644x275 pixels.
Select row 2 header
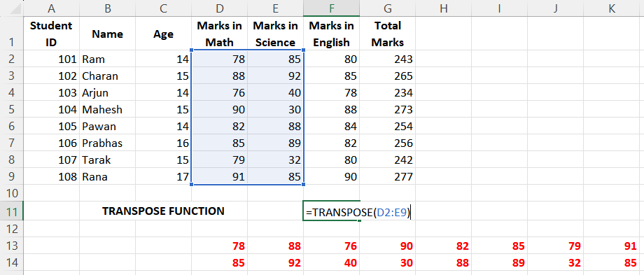pyautogui.click(x=11, y=59)
